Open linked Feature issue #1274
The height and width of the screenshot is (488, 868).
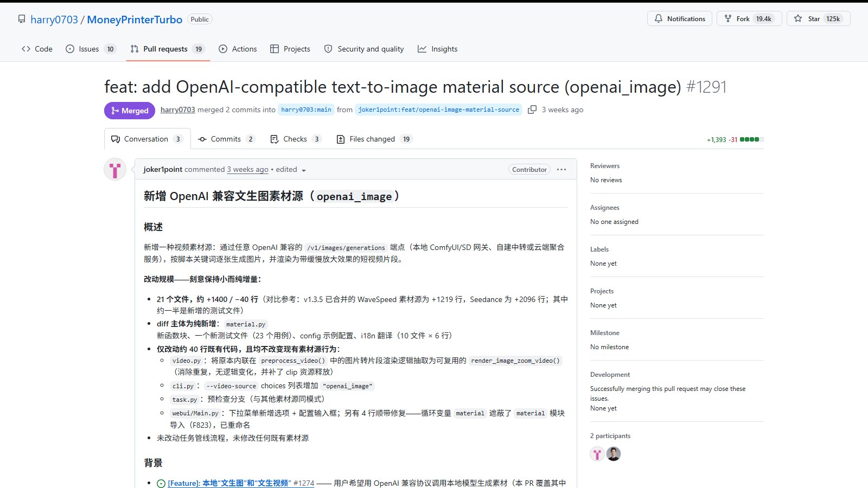[x=241, y=483]
